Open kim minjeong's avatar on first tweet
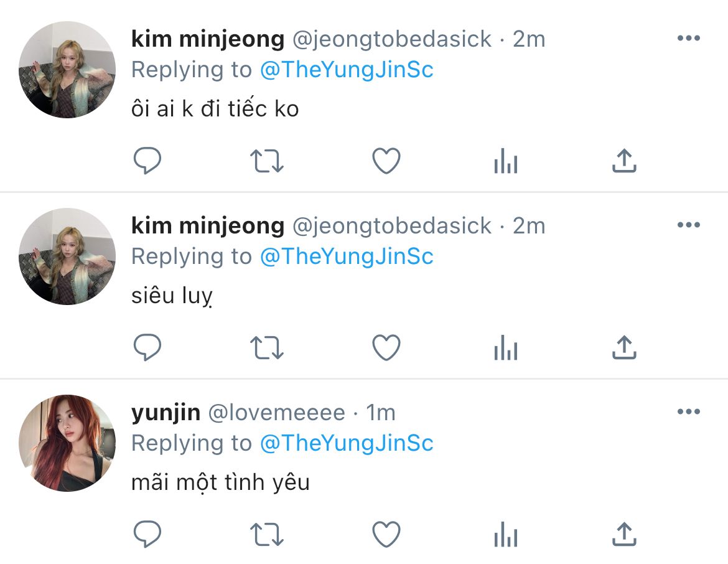The height and width of the screenshot is (564, 728). (67, 70)
